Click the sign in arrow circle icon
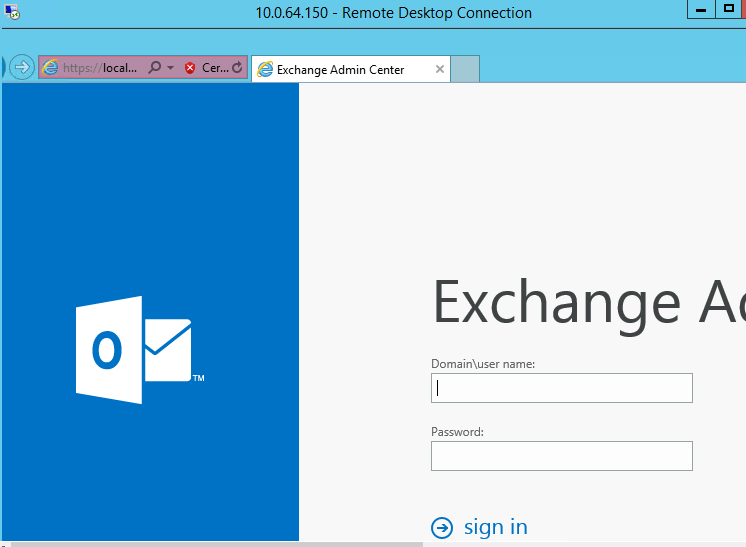The width and height of the screenshot is (746, 547). coord(441,528)
